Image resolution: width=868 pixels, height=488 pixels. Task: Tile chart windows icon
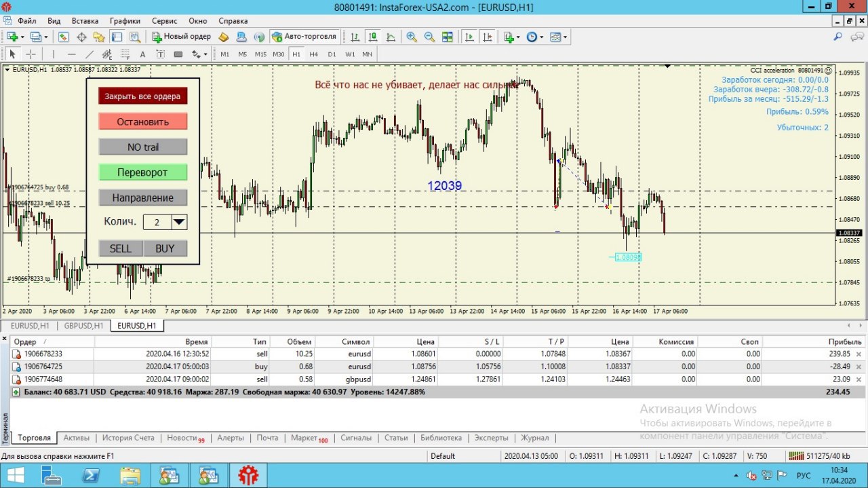click(447, 37)
